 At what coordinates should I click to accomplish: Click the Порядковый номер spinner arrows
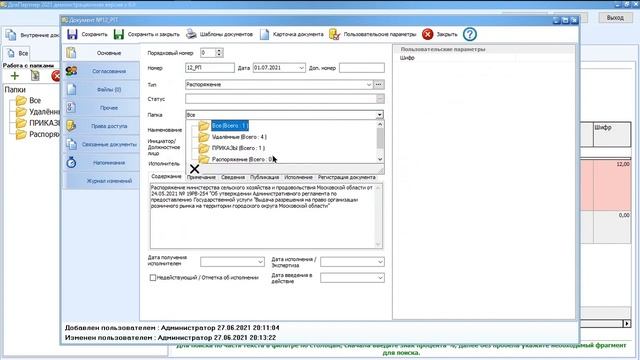(x=219, y=53)
